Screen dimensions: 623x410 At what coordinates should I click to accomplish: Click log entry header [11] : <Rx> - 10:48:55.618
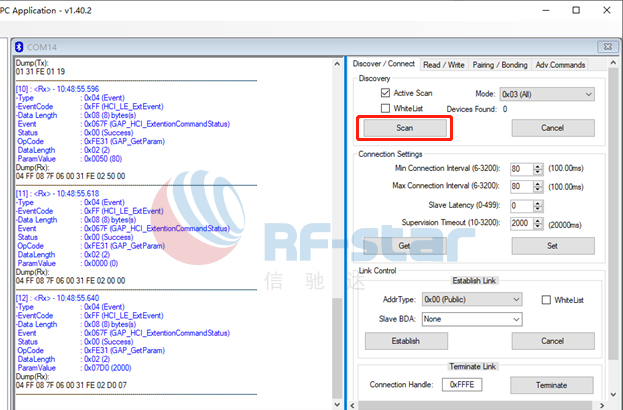[x=57, y=193]
